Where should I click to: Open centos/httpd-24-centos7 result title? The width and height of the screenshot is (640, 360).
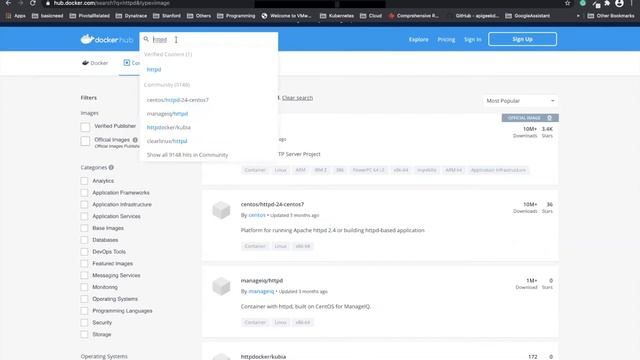coord(272,204)
